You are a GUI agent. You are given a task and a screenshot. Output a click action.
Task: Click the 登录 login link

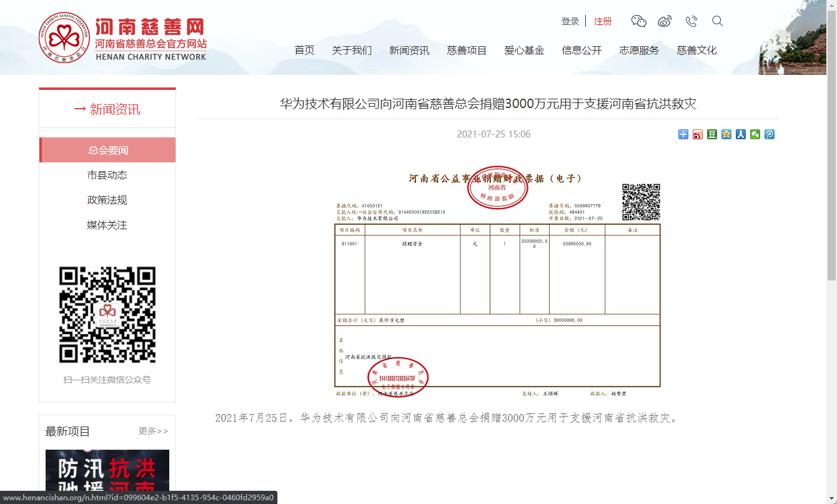coord(569,21)
